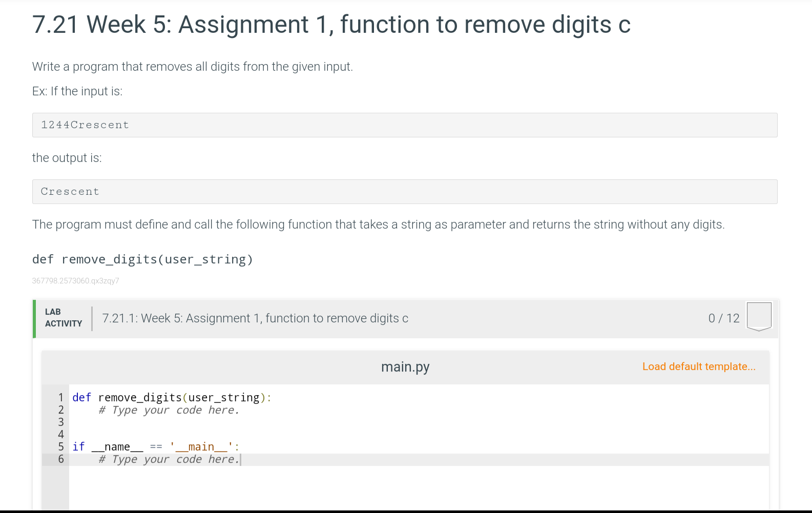Viewport: 812px width, 513px height.
Task: Click the sentence starting 'The program must define and call'
Action: [379, 224]
